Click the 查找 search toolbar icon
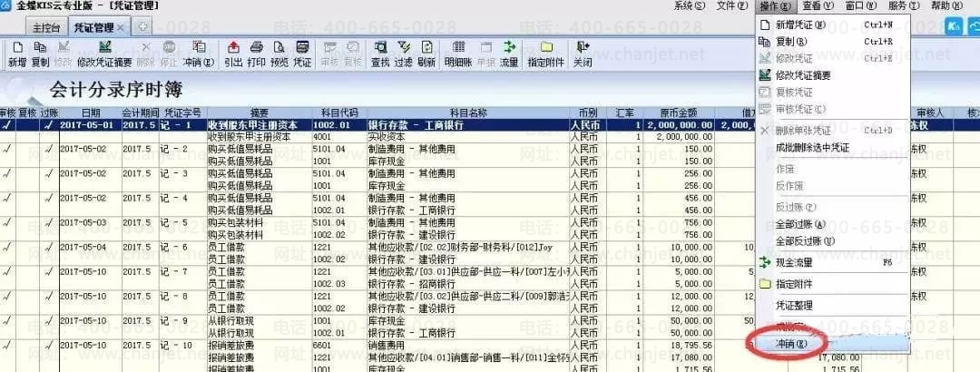 (x=379, y=54)
